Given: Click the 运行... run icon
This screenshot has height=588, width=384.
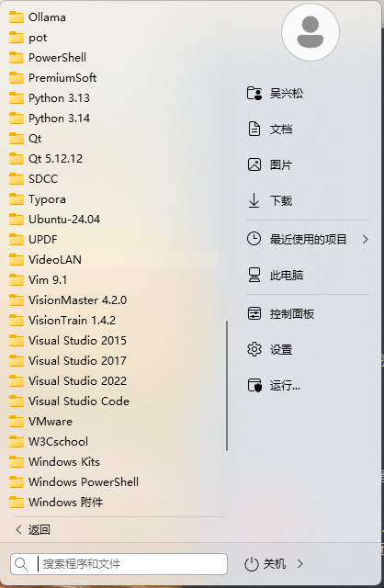Looking at the screenshot, I should (254, 386).
